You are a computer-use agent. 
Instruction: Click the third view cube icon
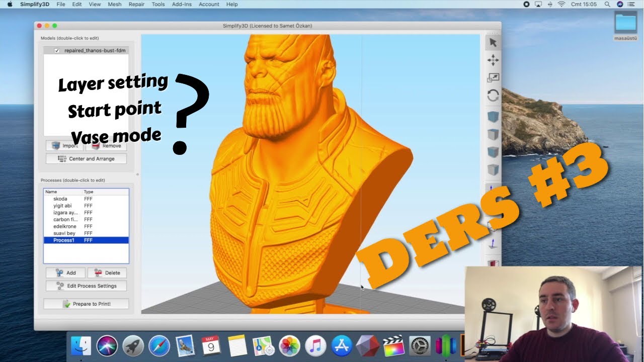(493, 152)
